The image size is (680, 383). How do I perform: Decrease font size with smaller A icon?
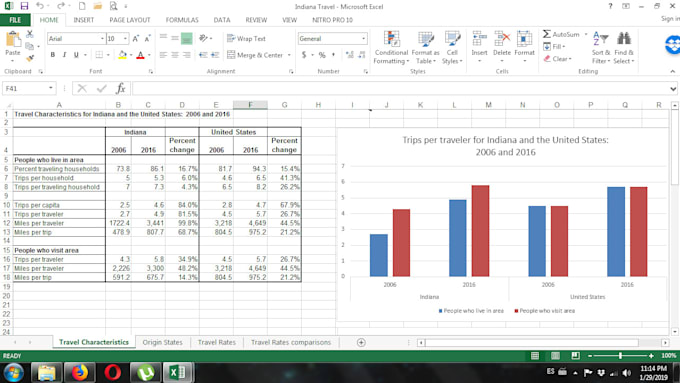(x=147, y=39)
